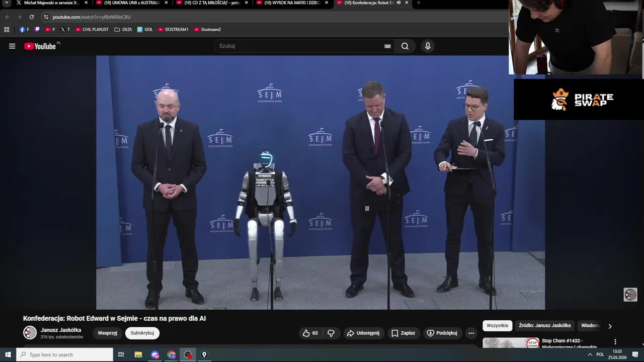Start voice search with the microphone
Image resolution: width=644 pixels, height=362 pixels.
(428, 46)
